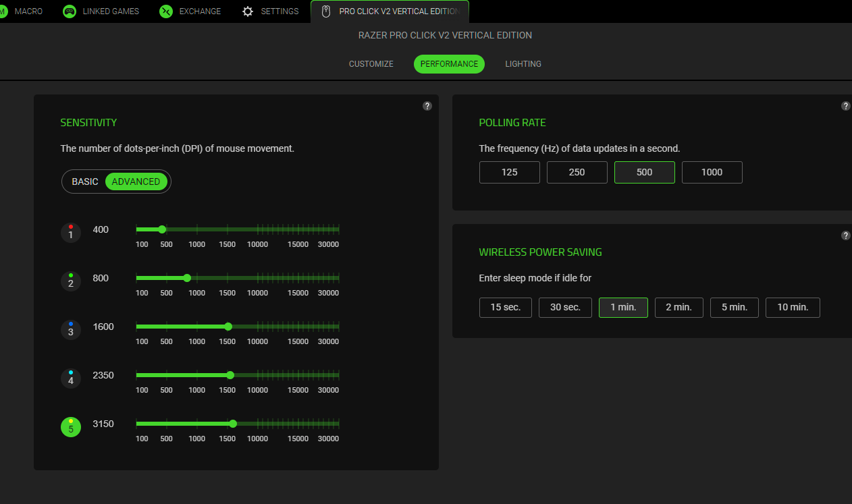Open help for the Wireless Power Saving panel
The height and width of the screenshot is (504, 852).
click(846, 235)
